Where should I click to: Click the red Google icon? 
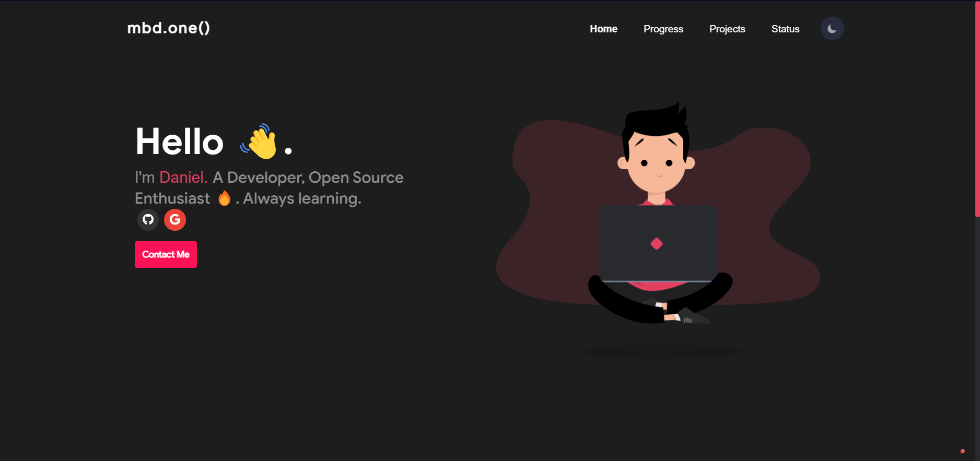click(x=175, y=220)
